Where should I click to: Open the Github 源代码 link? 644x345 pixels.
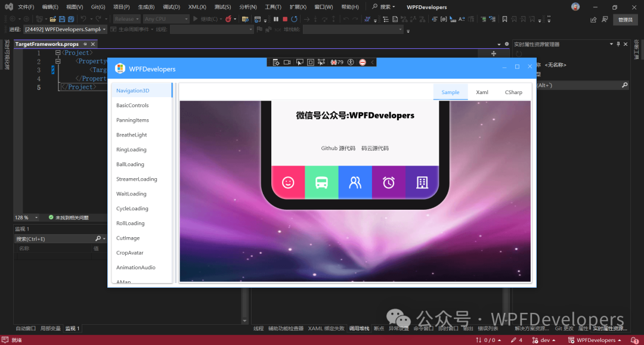point(338,148)
